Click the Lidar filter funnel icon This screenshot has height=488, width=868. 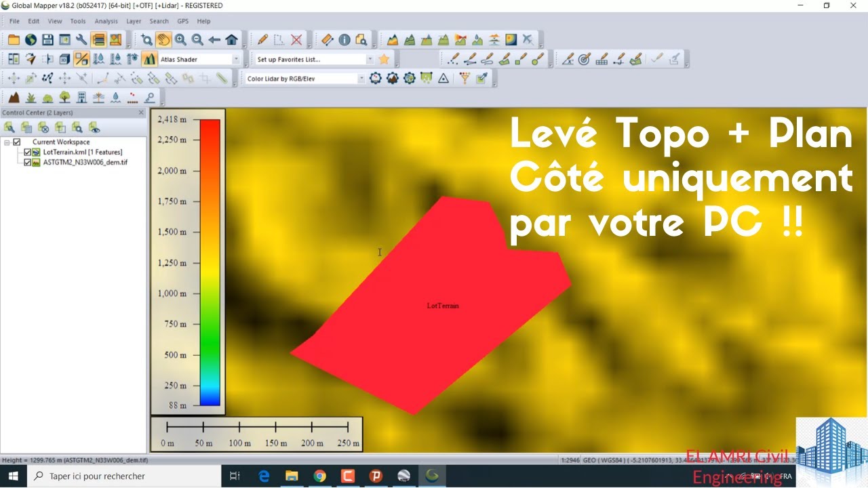tap(465, 78)
